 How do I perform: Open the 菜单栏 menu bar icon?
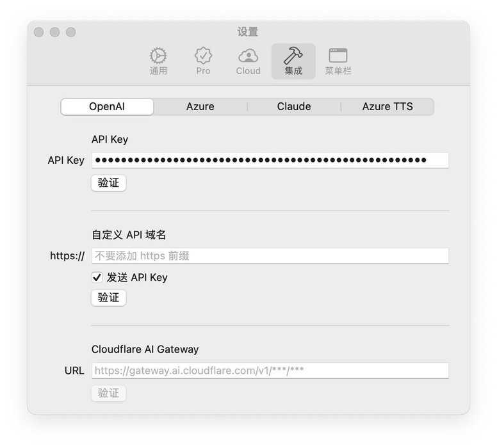click(338, 61)
